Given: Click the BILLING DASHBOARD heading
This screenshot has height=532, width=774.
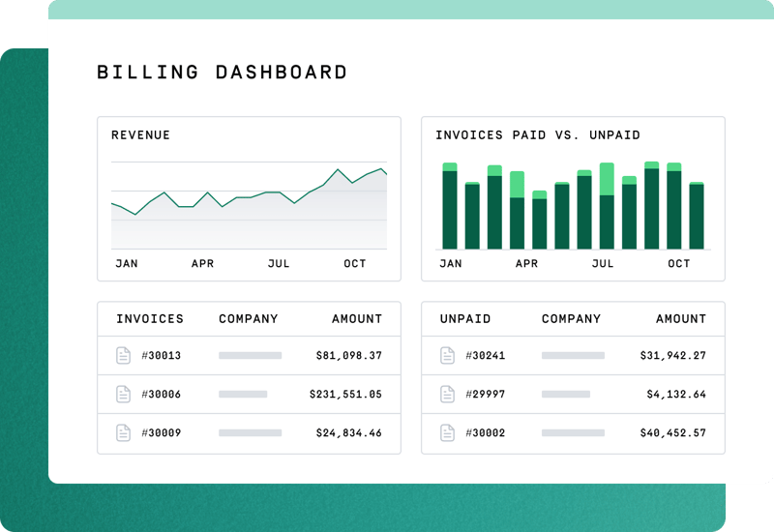Looking at the screenshot, I should tap(223, 72).
